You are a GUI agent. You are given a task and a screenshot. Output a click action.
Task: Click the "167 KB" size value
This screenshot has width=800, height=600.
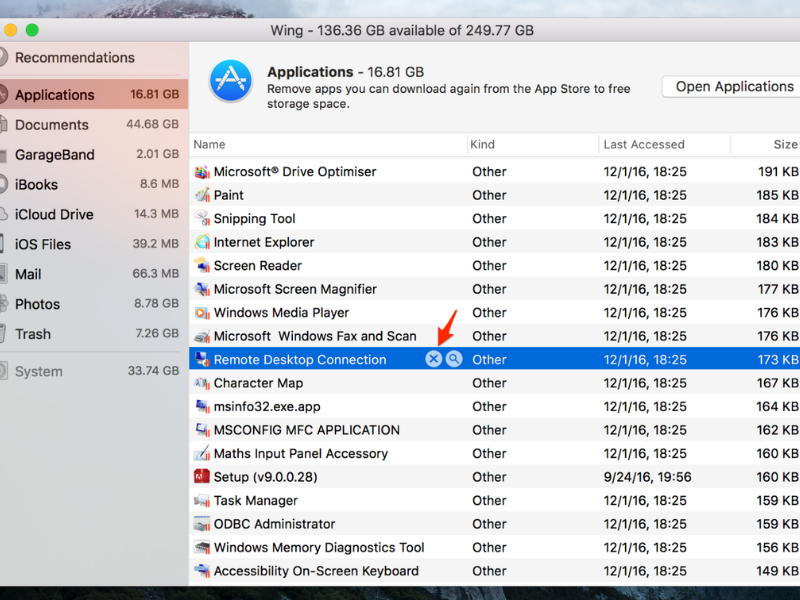[778, 383]
